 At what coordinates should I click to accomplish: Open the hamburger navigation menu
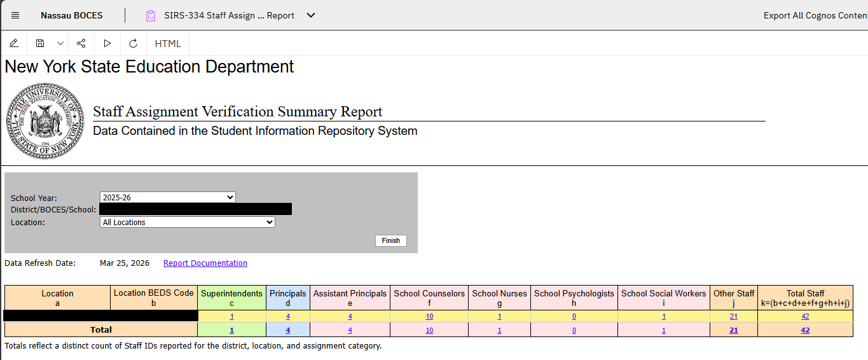point(15,15)
